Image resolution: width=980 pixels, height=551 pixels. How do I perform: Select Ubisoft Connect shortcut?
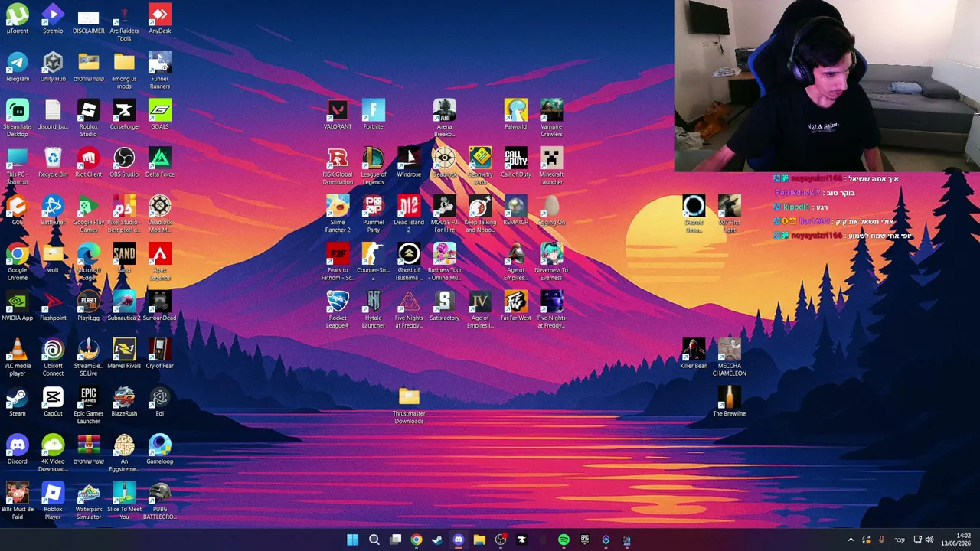pos(53,358)
